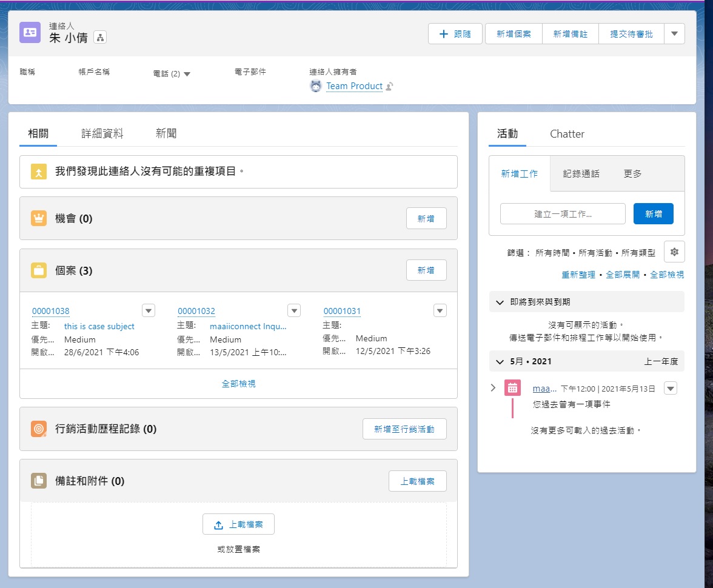Click the 個案 briefcase icon
713x588 pixels.
point(39,271)
